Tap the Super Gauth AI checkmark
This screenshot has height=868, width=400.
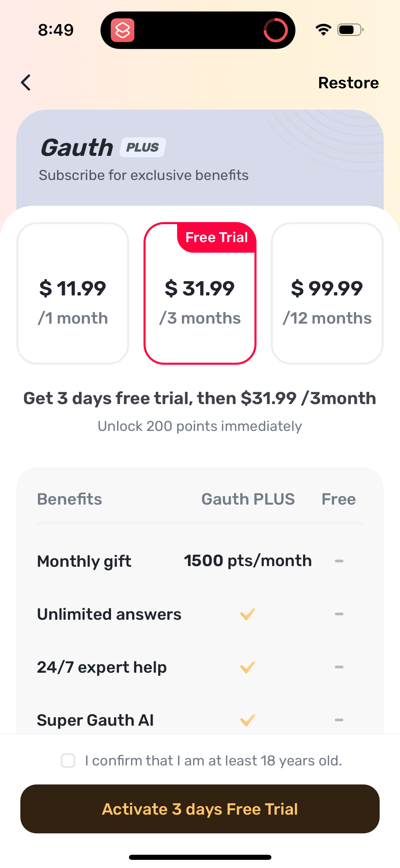248,720
